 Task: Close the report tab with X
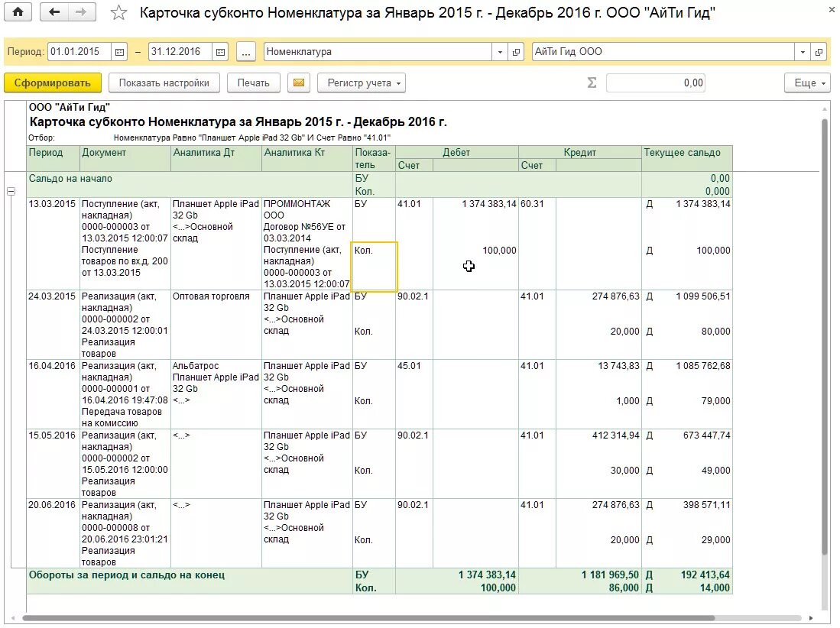point(832,9)
